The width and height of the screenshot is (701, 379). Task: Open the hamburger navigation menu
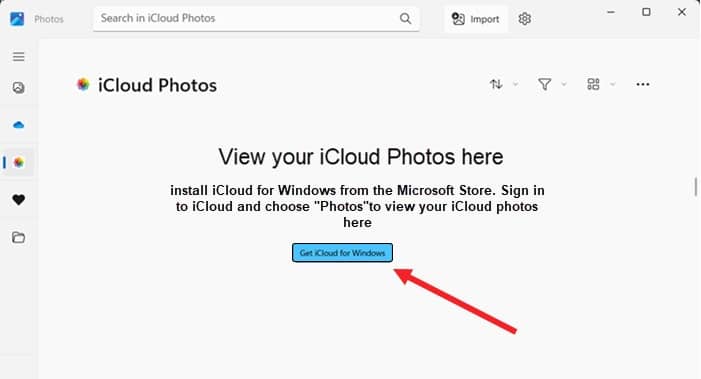tap(18, 57)
